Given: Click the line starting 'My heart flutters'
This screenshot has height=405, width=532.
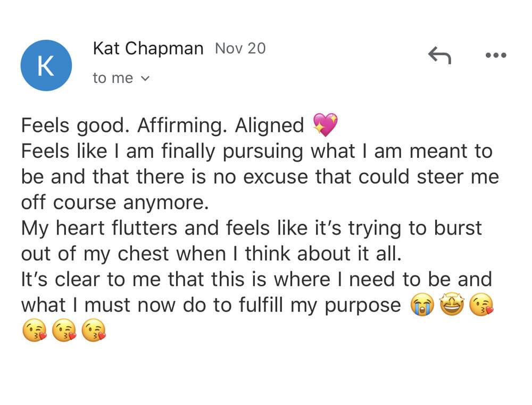Looking at the screenshot, I should pos(252,228).
